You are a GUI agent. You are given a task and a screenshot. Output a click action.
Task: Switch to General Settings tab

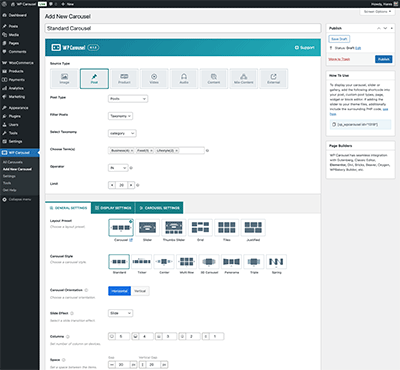click(x=68, y=208)
